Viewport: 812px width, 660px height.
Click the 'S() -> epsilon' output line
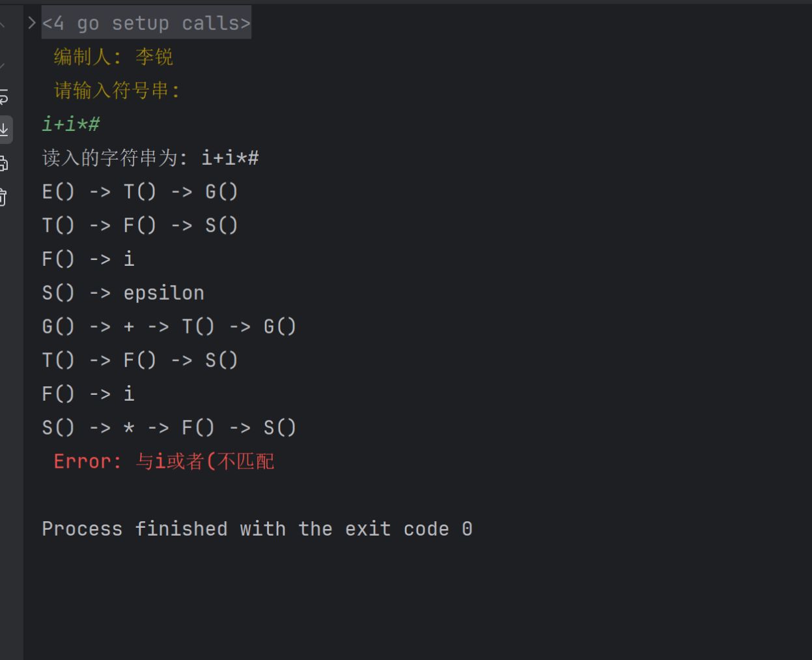(123, 293)
